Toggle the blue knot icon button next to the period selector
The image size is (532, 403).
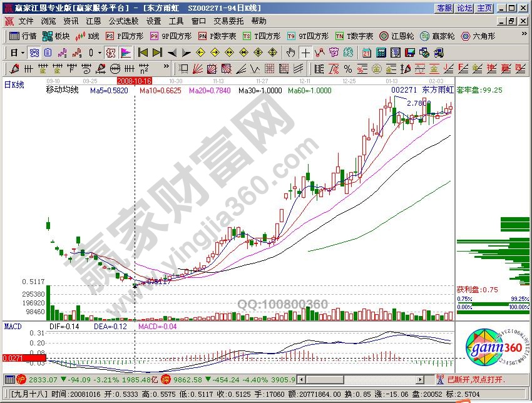point(35,53)
